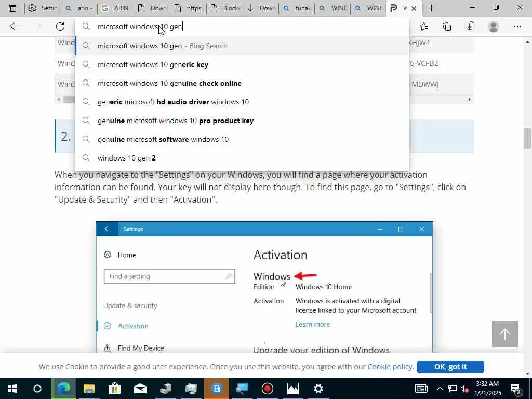532x399 pixels.
Task: Open the Downloads toolbar icon
Action: (470, 26)
